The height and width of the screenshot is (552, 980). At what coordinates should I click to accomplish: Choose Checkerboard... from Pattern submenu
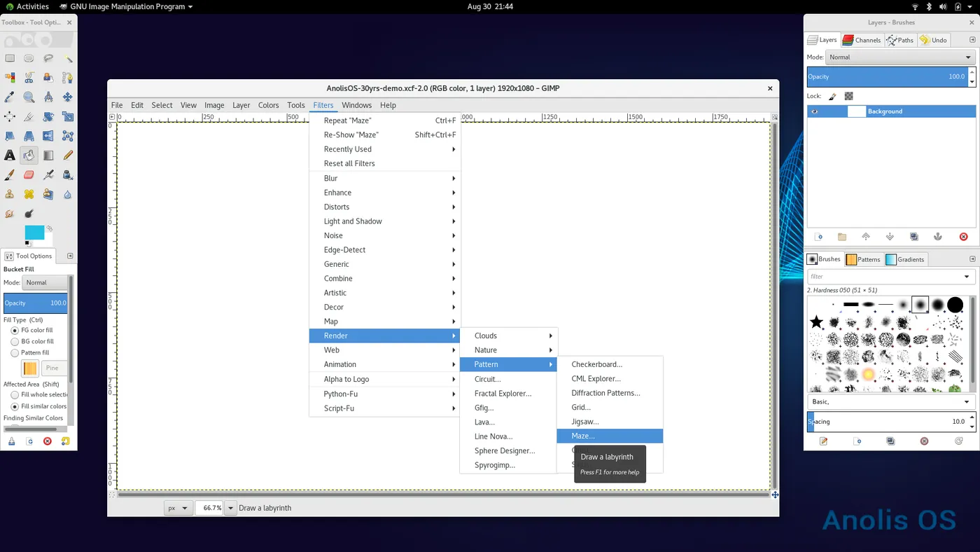pyautogui.click(x=610, y=364)
